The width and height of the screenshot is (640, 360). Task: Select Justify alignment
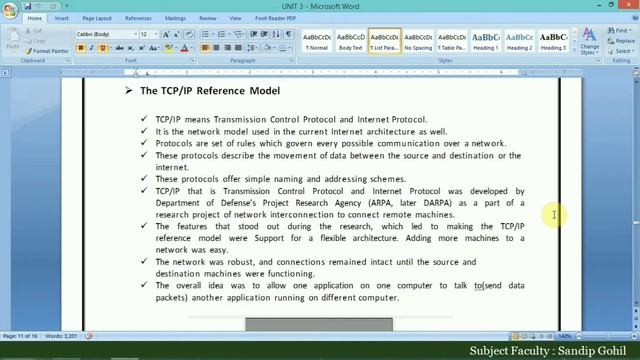pyautogui.click(x=238, y=48)
